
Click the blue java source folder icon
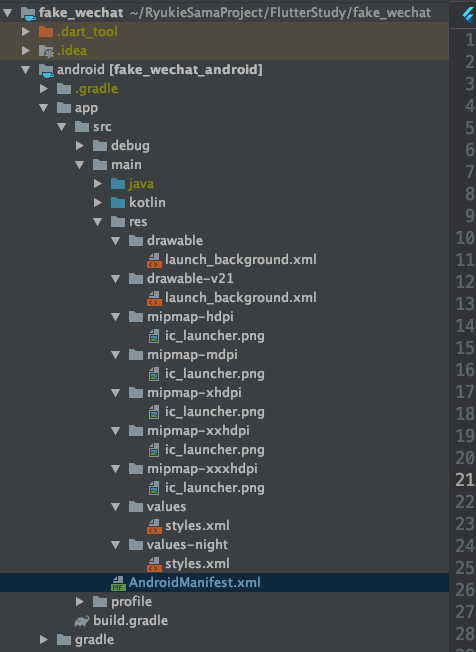[118, 184]
